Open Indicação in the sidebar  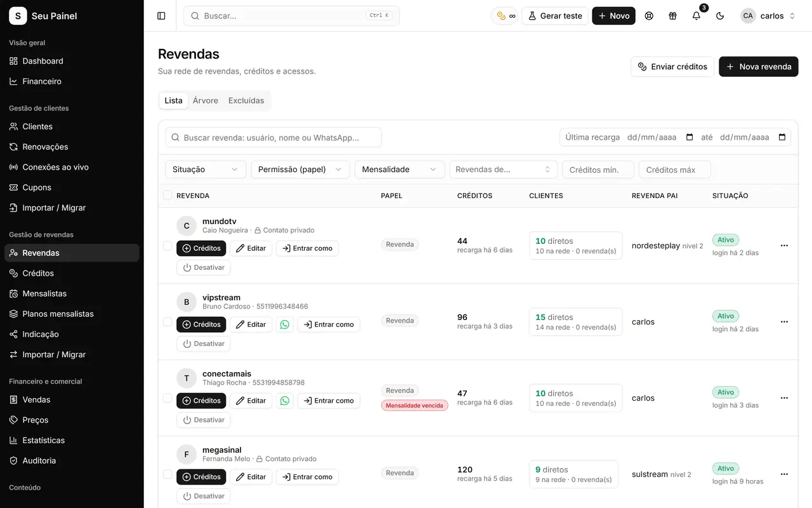coord(72,334)
